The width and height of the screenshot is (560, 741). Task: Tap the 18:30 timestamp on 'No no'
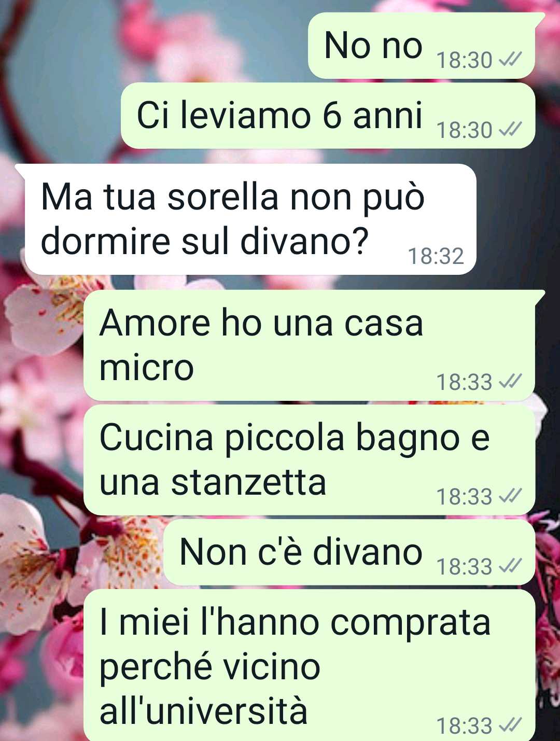click(464, 61)
